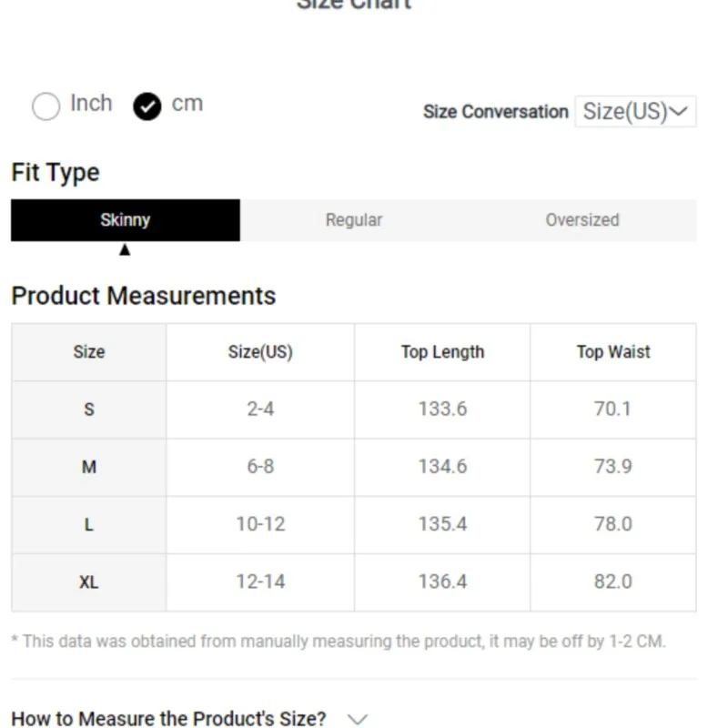The image size is (728, 728).
Task: Expand How to Measure the Product's Size
Action: click(168, 719)
